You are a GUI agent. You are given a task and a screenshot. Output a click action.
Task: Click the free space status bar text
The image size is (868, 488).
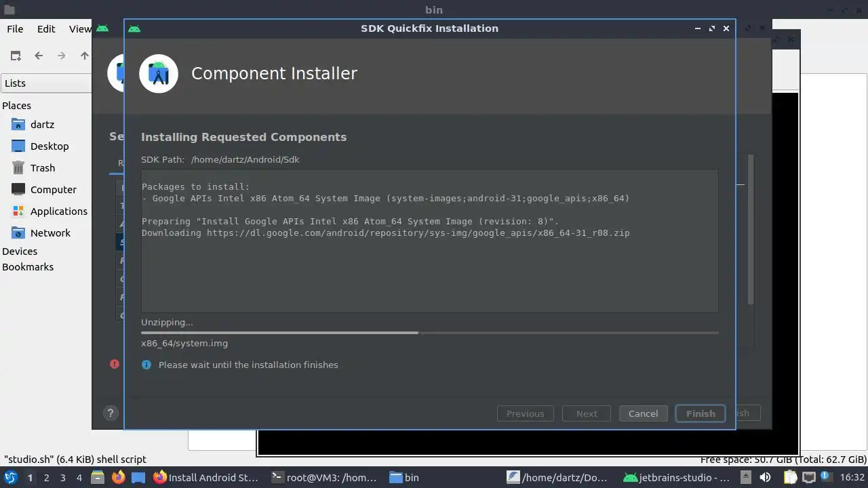point(784,459)
